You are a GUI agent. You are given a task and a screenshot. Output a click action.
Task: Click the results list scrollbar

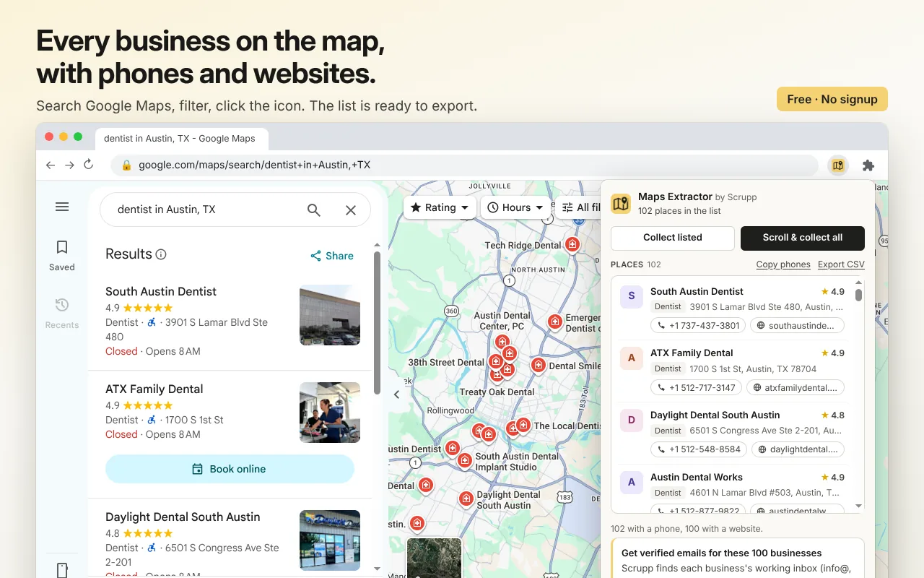(x=377, y=323)
